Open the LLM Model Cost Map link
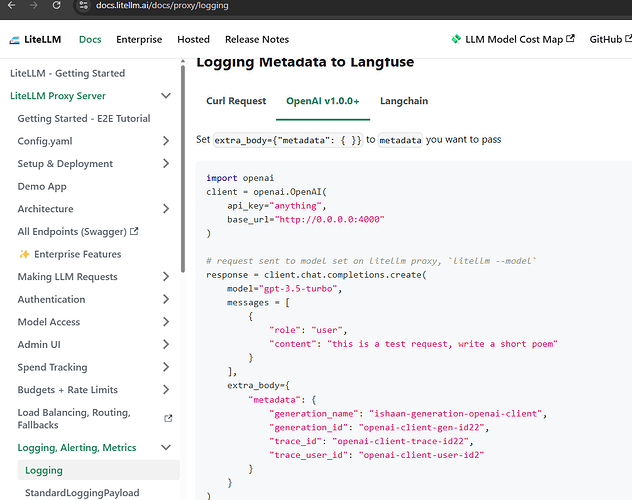 click(513, 40)
